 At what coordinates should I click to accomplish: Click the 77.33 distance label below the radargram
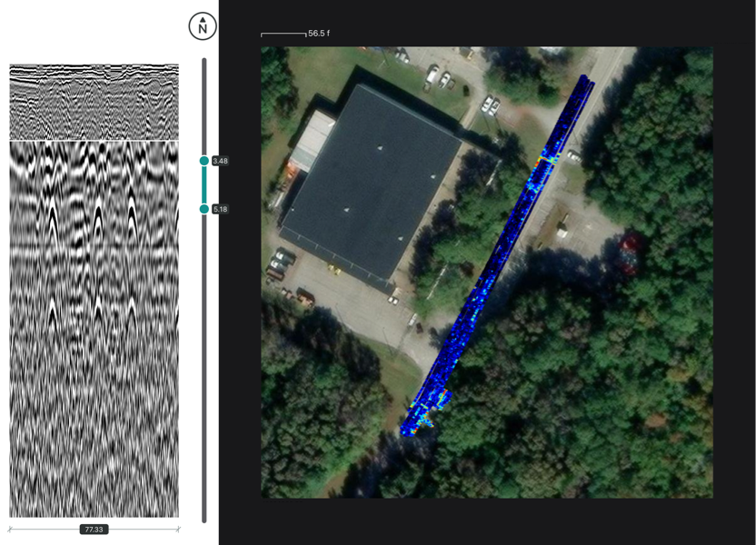click(x=94, y=529)
